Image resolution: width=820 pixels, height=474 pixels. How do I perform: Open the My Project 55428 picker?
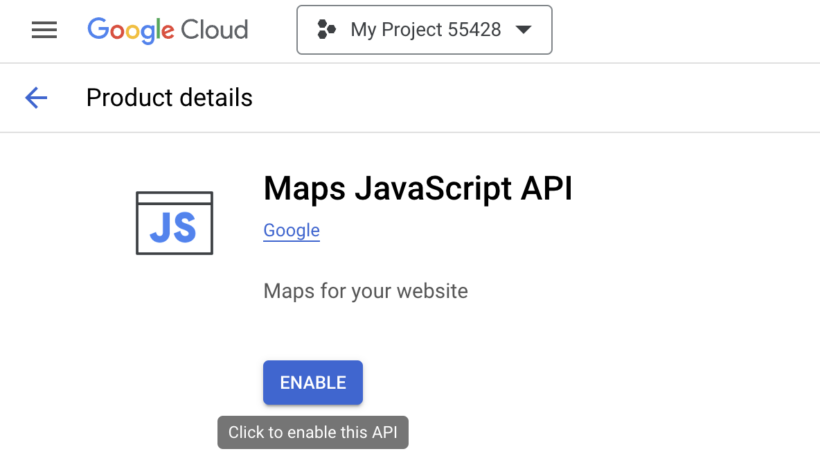pos(424,30)
